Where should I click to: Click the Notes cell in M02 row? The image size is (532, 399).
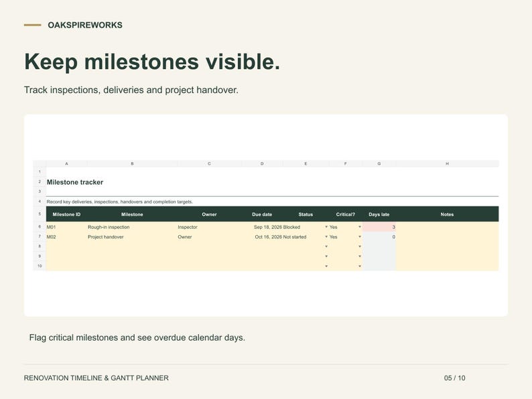447,237
